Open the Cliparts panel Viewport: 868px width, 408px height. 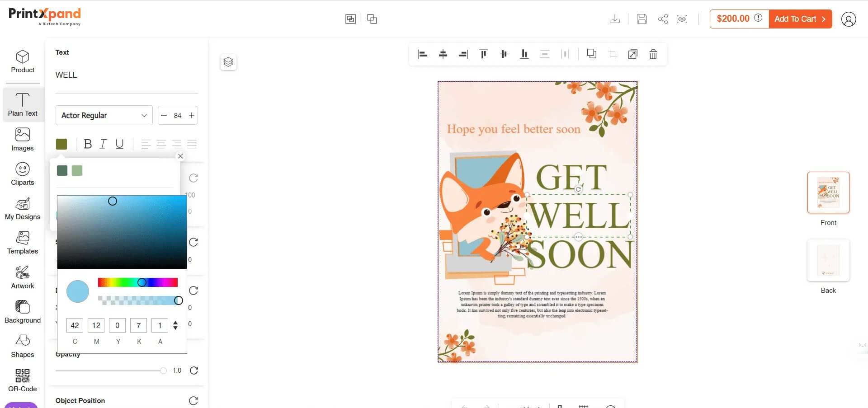(23, 174)
